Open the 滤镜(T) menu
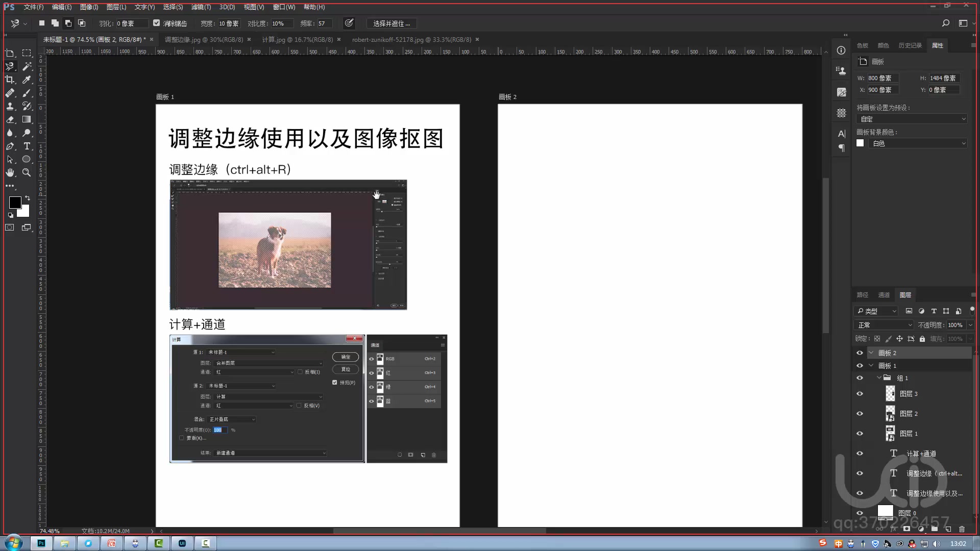 click(x=201, y=7)
